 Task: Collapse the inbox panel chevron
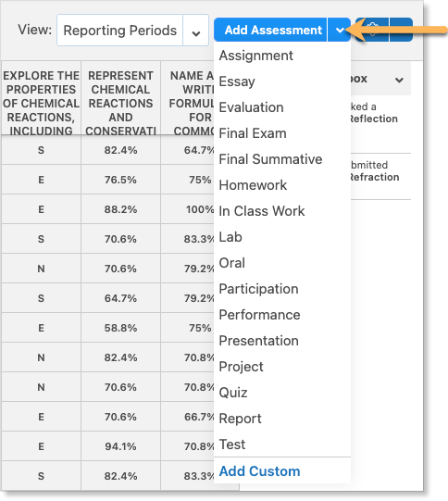399,80
